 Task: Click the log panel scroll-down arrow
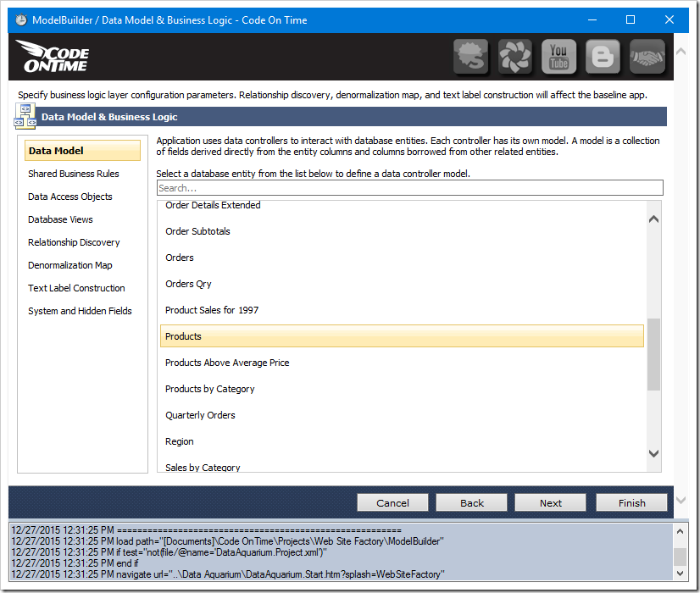[680, 574]
